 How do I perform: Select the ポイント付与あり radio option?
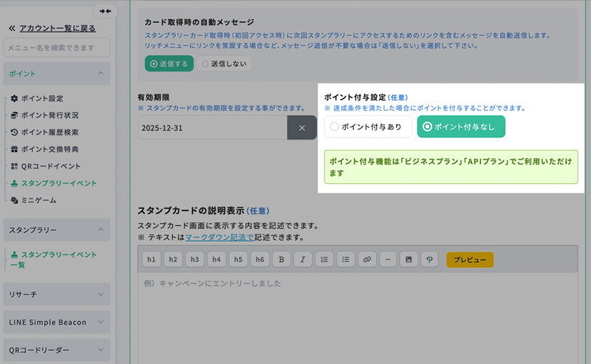tap(368, 127)
